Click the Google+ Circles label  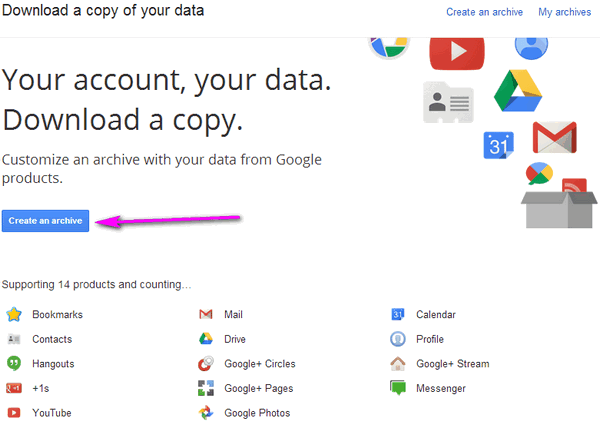click(260, 363)
